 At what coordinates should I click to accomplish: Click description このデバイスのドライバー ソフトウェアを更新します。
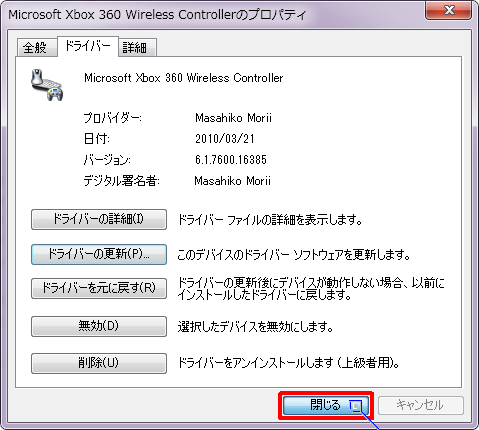click(294, 255)
